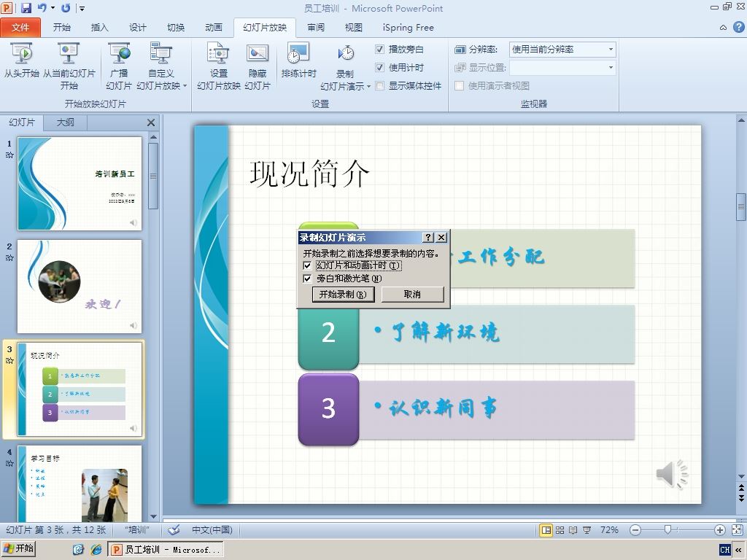Switch to Transitions (切换) ribbon tab
This screenshot has height=560, width=747.
[x=176, y=28]
